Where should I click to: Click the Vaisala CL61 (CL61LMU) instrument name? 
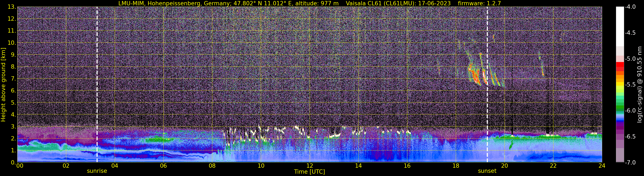click(381, 3)
